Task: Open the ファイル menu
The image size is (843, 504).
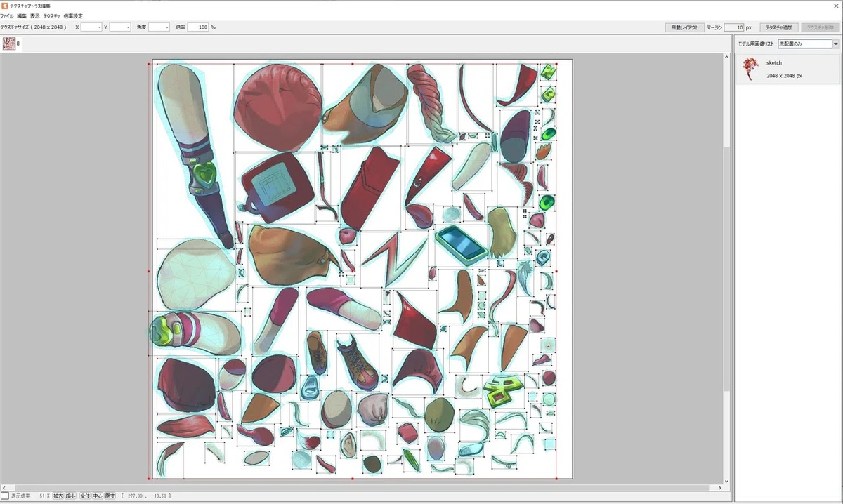Action: pyautogui.click(x=7, y=15)
